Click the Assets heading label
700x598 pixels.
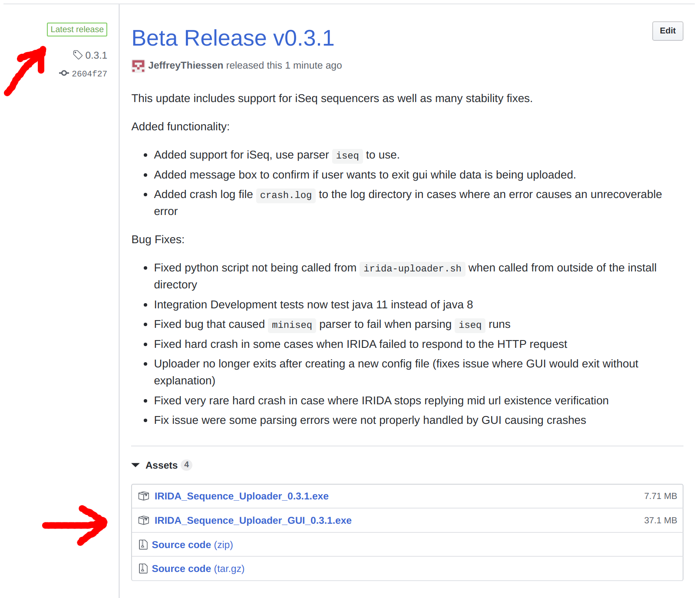coord(162,465)
